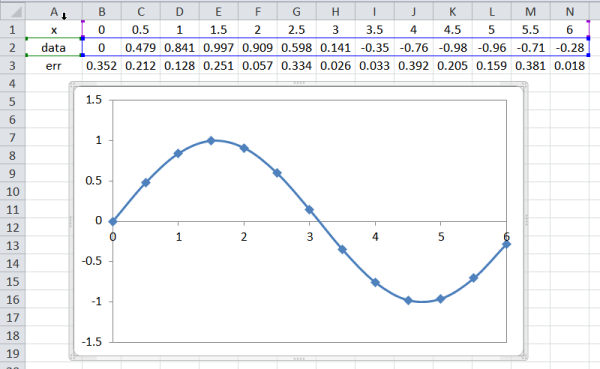This screenshot has height=369, width=600.
Task: Select the vertical axis label 1.5
Action: coord(93,100)
